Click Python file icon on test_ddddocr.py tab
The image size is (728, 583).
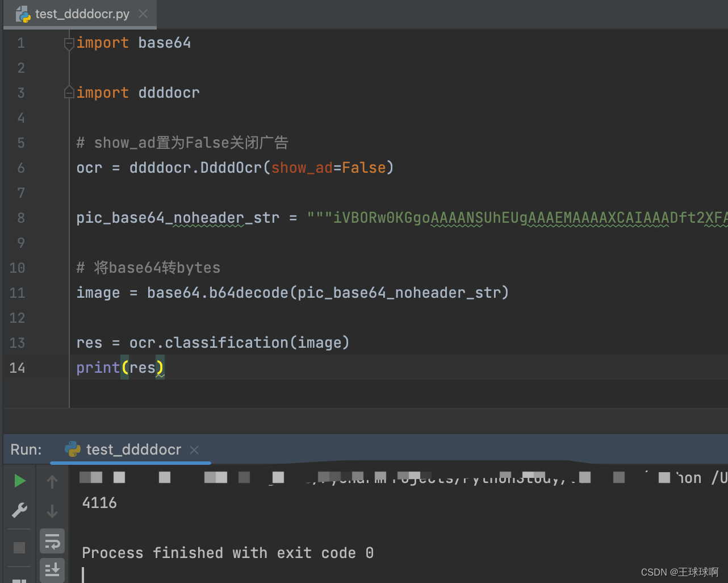[23, 14]
